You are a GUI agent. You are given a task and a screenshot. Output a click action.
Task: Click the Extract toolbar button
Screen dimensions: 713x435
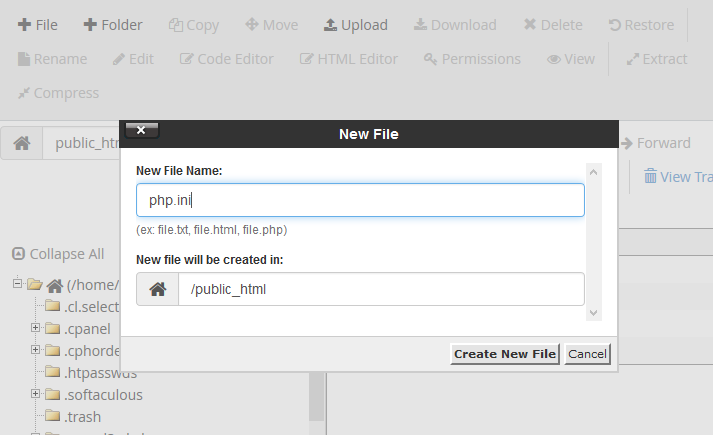[656, 59]
